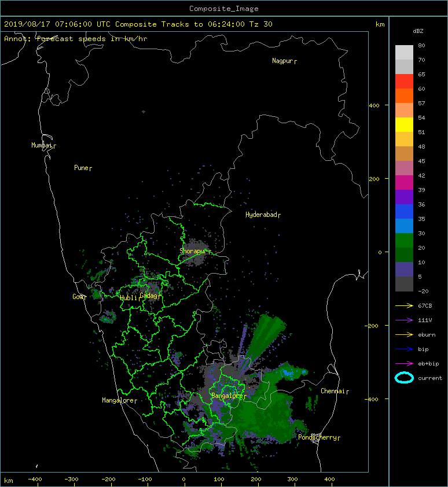Click the blue arrow next to bip
This screenshot has width=448, height=487.
click(x=404, y=349)
